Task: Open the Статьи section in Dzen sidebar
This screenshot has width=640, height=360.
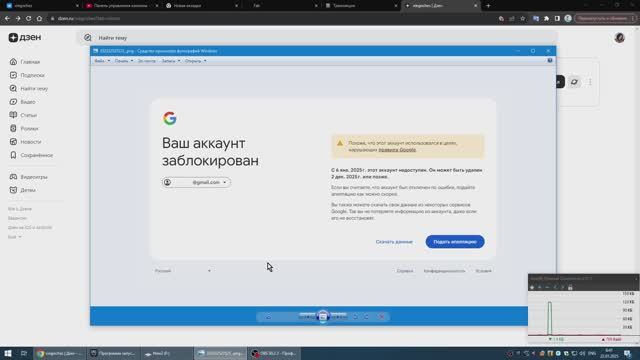Action: click(x=23, y=115)
